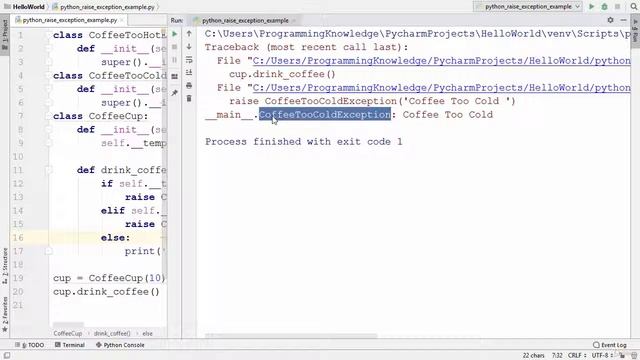Collapse drink_coffee fold marker on line 11
Screen dimensions: 640x360
(x=48, y=170)
